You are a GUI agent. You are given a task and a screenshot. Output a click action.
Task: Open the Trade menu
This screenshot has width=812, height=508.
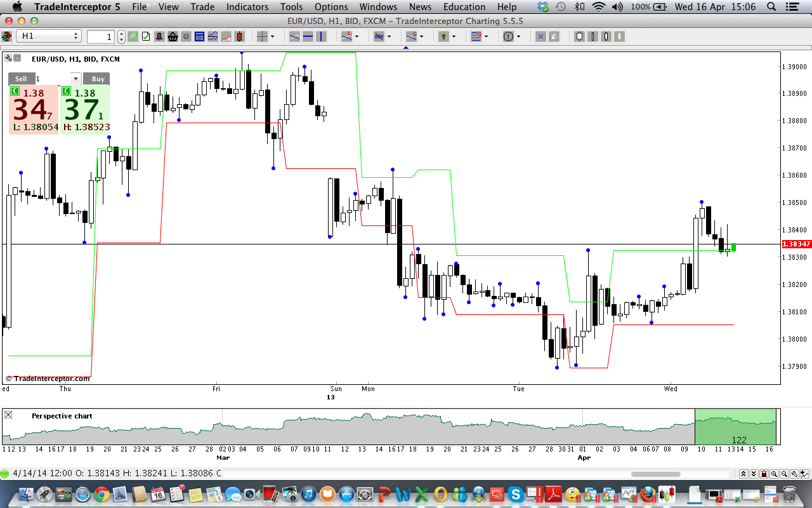click(x=202, y=7)
